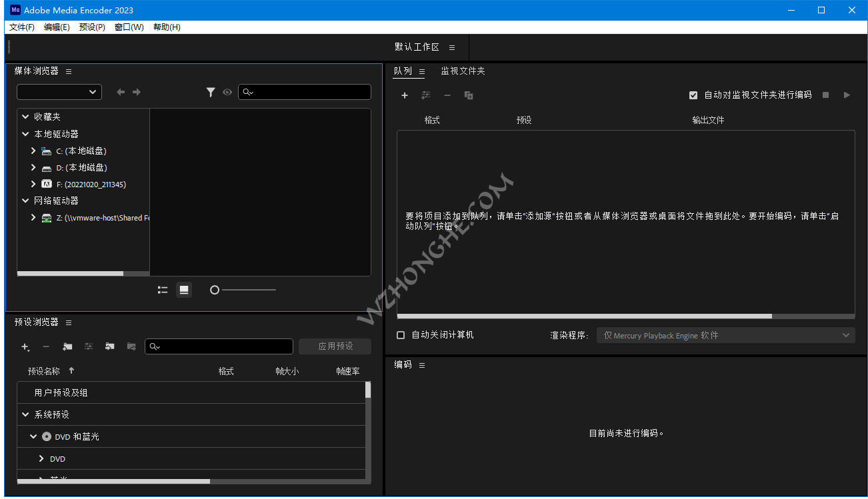Enable 自动对监视文件夹进行编码 checkbox
The height and width of the screenshot is (499, 868).
pyautogui.click(x=693, y=95)
